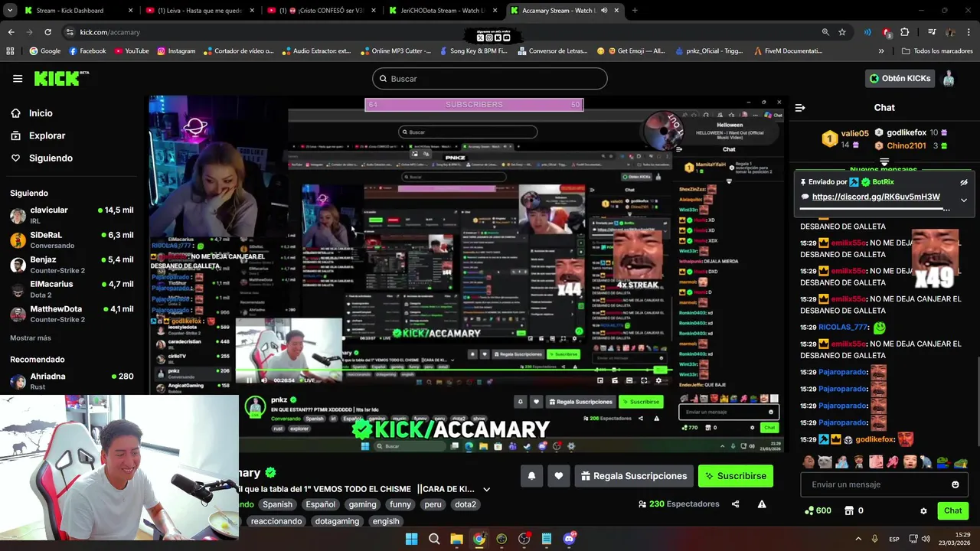
Task: Switch to the Stream - Kick Dashboard tab
Action: 79,11
